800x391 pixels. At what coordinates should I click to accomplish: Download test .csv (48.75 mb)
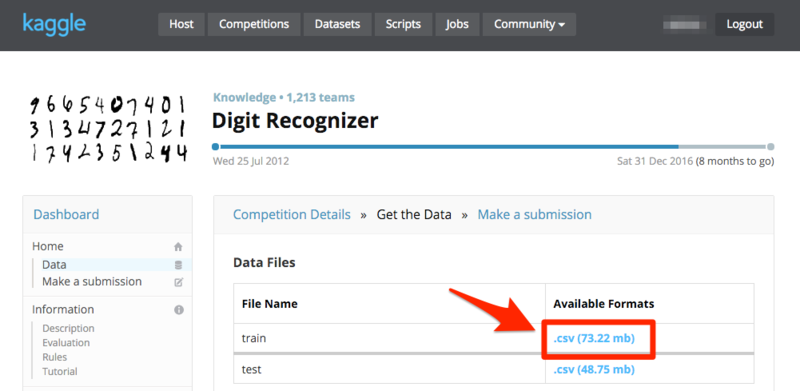coord(594,369)
